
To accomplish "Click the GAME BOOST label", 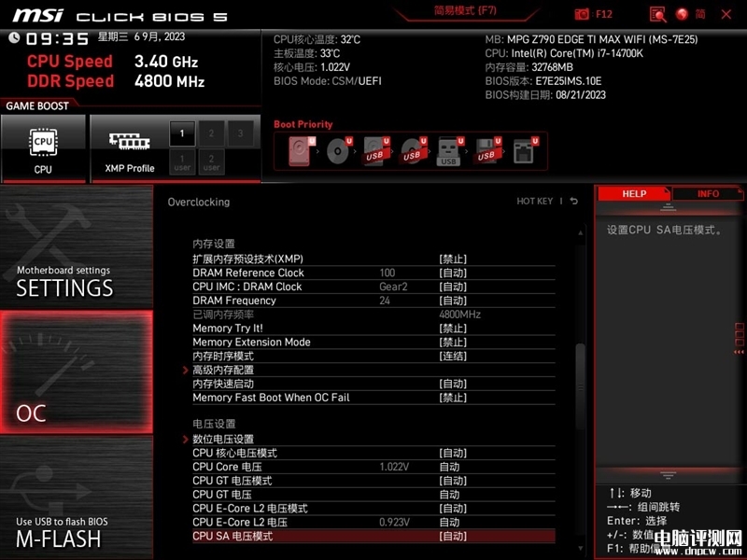I will click(x=37, y=105).
